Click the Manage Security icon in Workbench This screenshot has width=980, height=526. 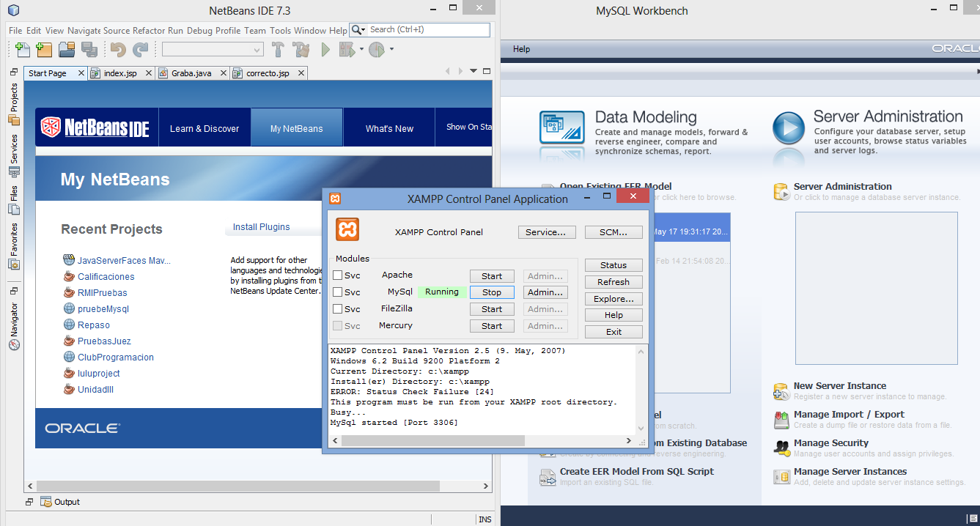(781, 448)
